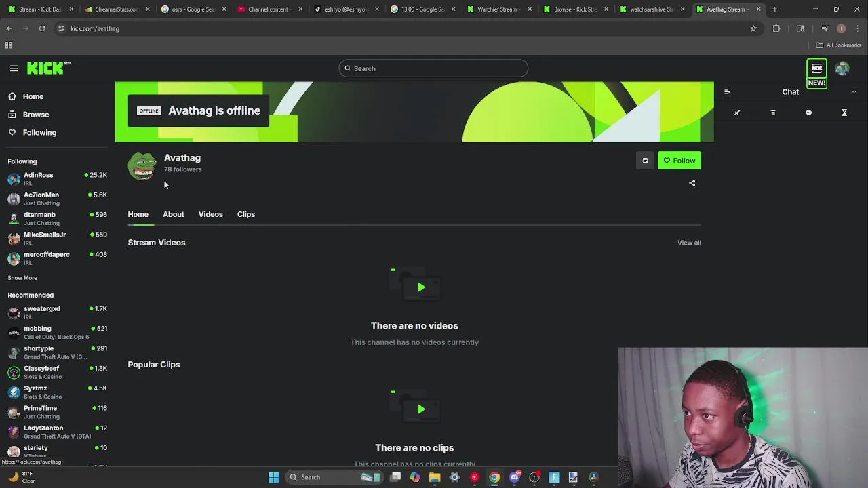Screen dimensions: 868x488
Task: Click the hourglass icon in chat
Action: tap(844, 113)
